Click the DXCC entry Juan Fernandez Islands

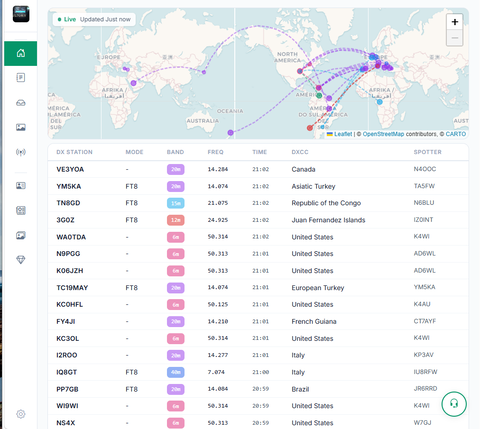point(328,220)
